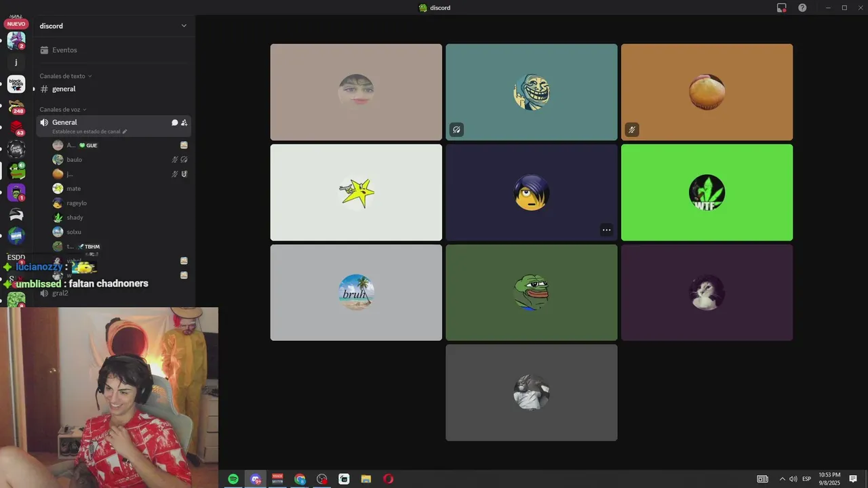Screen dimensions: 868x488
Task: Open the Eventos section
Action: coord(113,50)
